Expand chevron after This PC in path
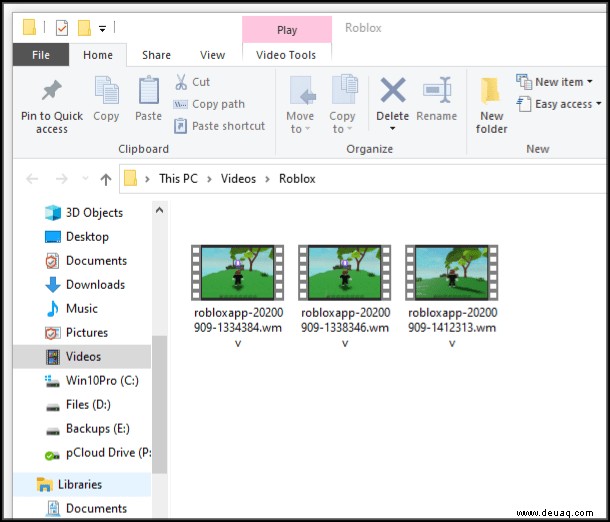This screenshot has width=610, height=522. click(x=209, y=179)
